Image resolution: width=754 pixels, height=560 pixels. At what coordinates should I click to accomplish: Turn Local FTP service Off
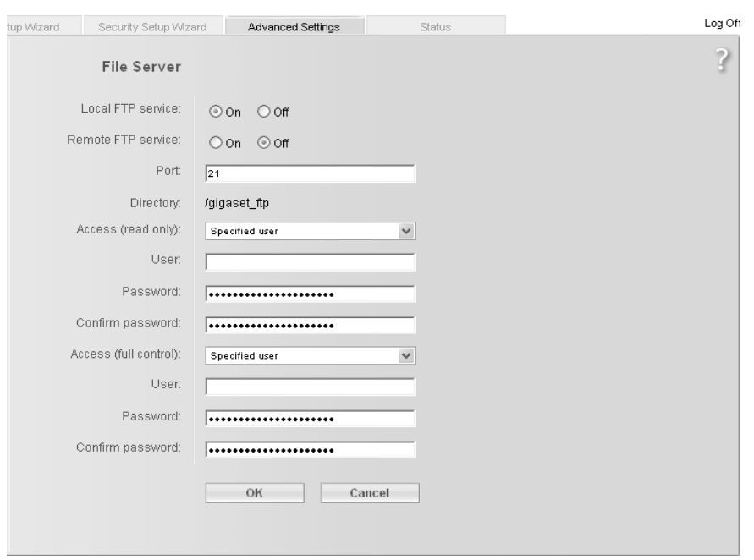[263, 112]
